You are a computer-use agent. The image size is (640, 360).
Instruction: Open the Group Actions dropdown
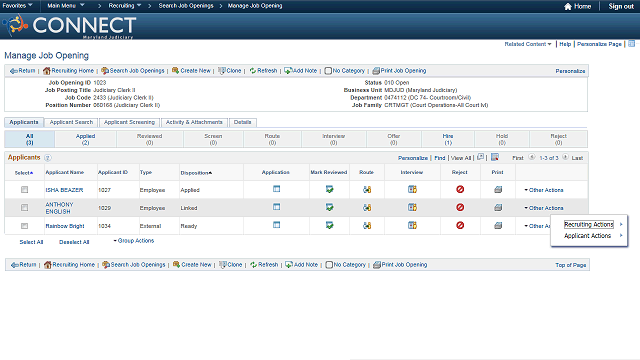(x=134, y=241)
